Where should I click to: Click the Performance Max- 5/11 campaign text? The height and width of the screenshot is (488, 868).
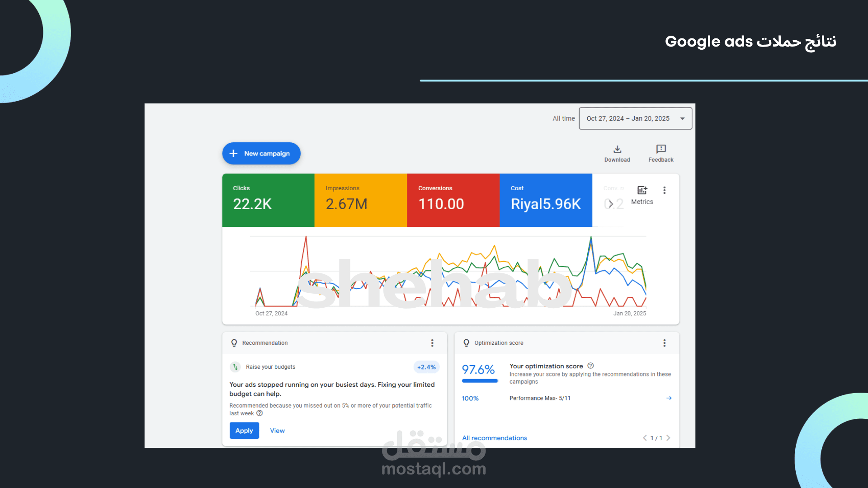coord(540,398)
